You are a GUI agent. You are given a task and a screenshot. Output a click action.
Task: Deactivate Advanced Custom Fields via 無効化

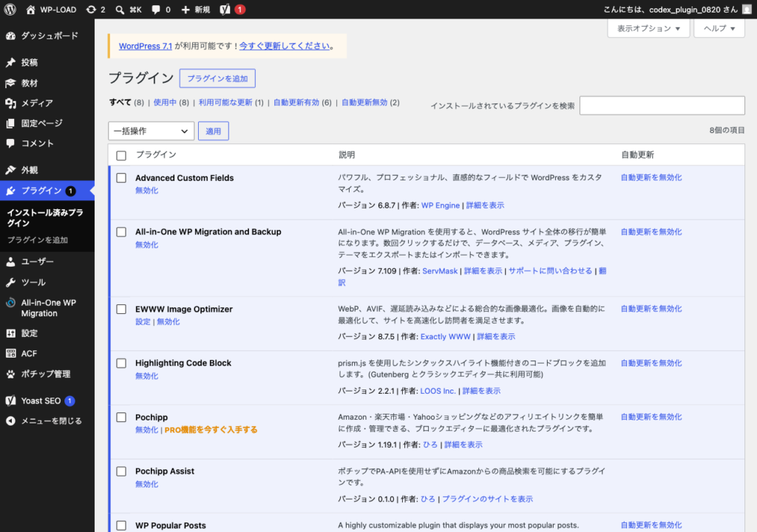tap(147, 191)
